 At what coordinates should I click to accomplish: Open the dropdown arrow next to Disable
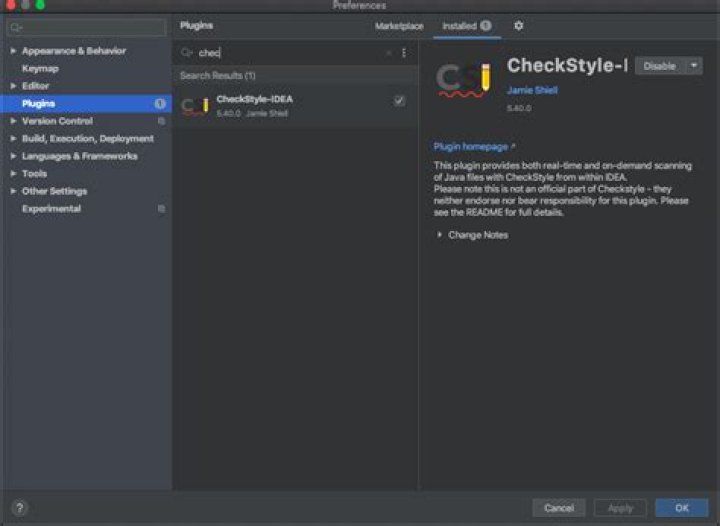[694, 66]
